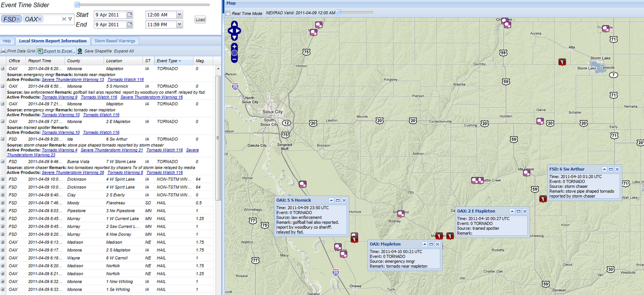The image size is (644, 295).
Task: Select the 1 Se Whiting hail row
Action: pyautogui.click(x=107, y=289)
